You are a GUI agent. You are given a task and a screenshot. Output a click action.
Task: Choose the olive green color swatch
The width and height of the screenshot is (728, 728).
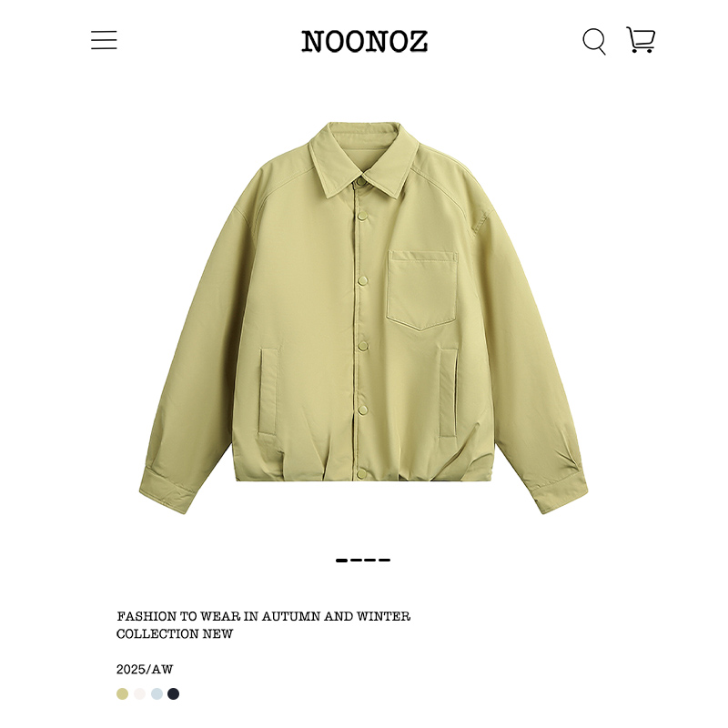click(x=122, y=693)
